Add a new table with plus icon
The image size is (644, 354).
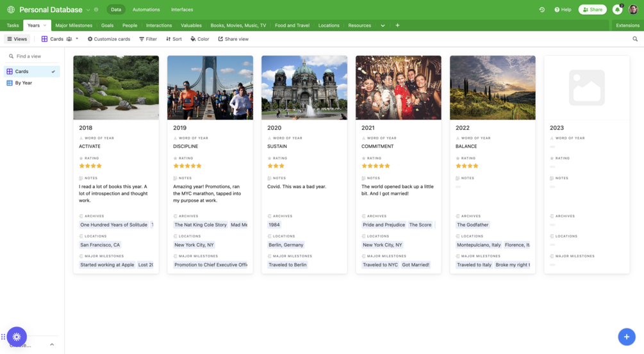pyautogui.click(x=397, y=26)
